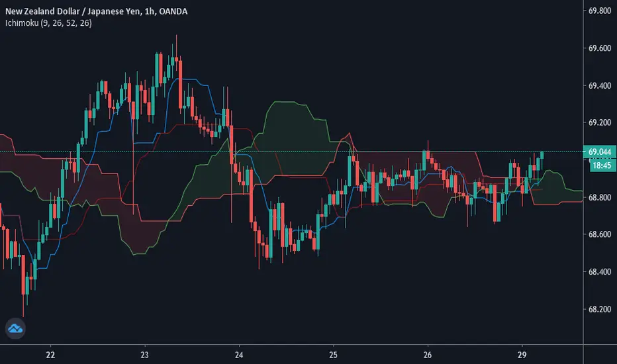
Task: Click the 68.200 price axis label
Action: tap(600, 309)
